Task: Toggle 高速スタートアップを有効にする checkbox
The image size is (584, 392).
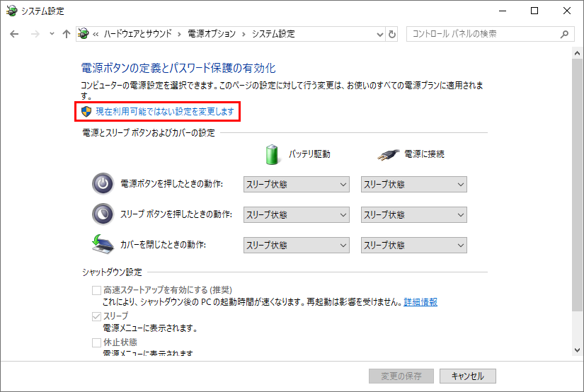Action: (x=96, y=290)
